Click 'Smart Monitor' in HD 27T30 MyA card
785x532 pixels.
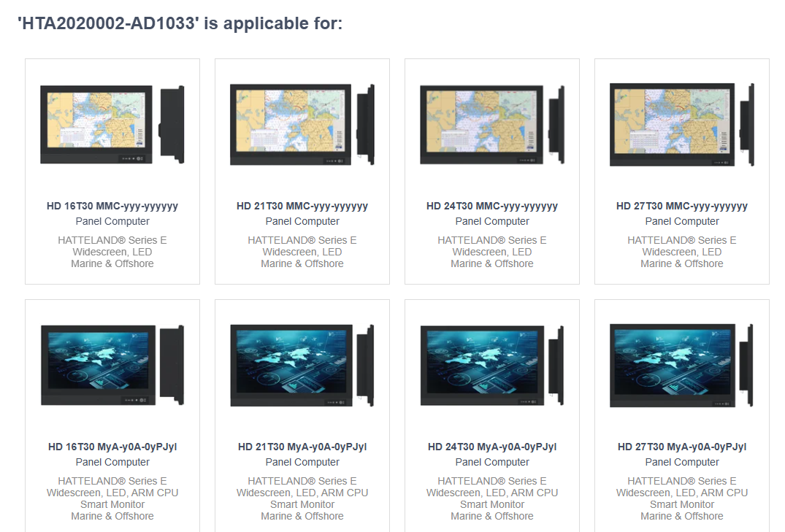[682, 504]
